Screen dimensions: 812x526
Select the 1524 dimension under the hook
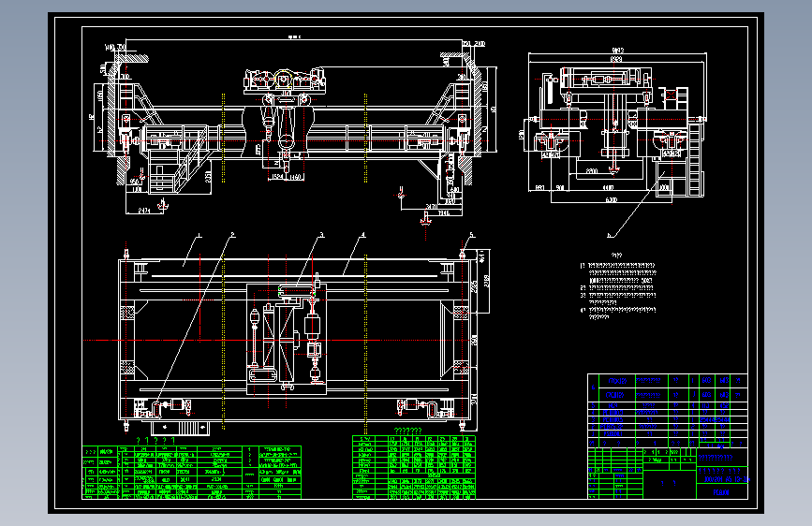pyautogui.click(x=277, y=178)
